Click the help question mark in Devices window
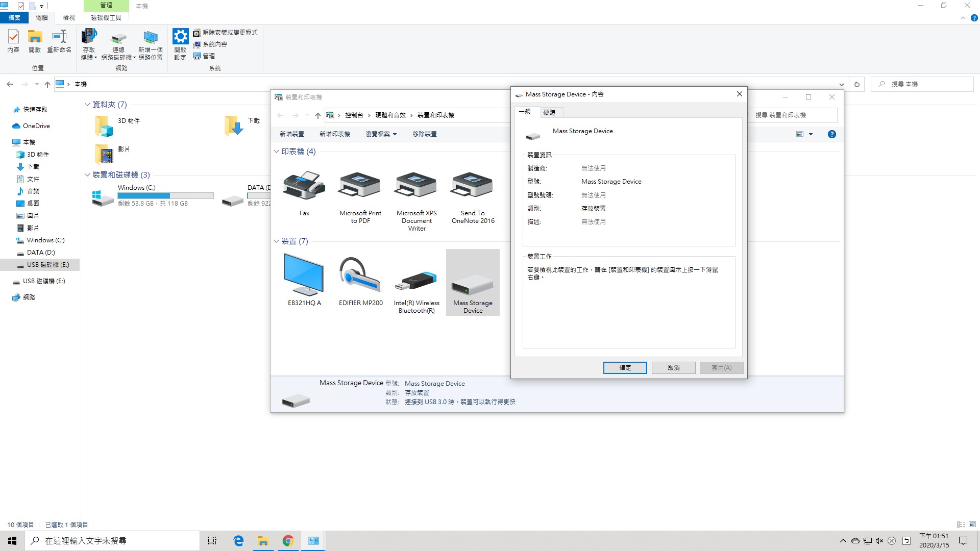Image resolution: width=980 pixels, height=551 pixels. tap(831, 134)
